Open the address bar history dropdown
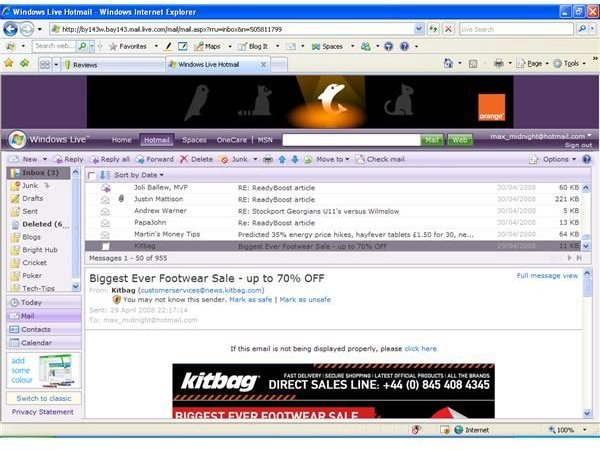 (419, 29)
